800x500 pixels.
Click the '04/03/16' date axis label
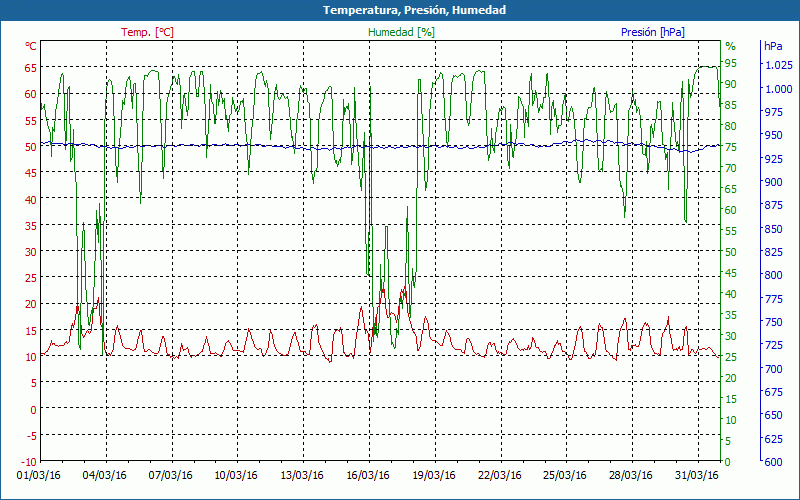point(105,476)
